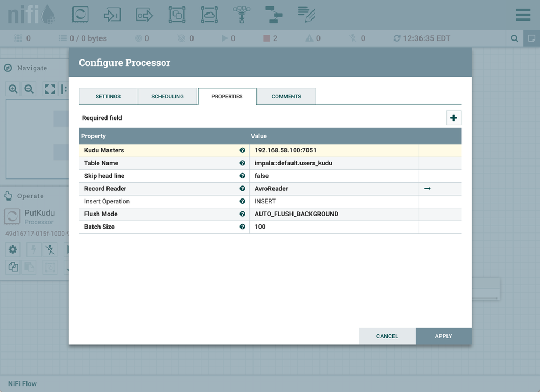Switch to the SETTINGS tab

coord(108,96)
